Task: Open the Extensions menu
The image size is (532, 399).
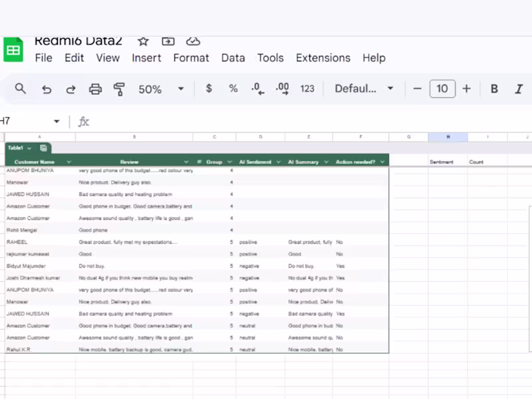Action: (323, 58)
